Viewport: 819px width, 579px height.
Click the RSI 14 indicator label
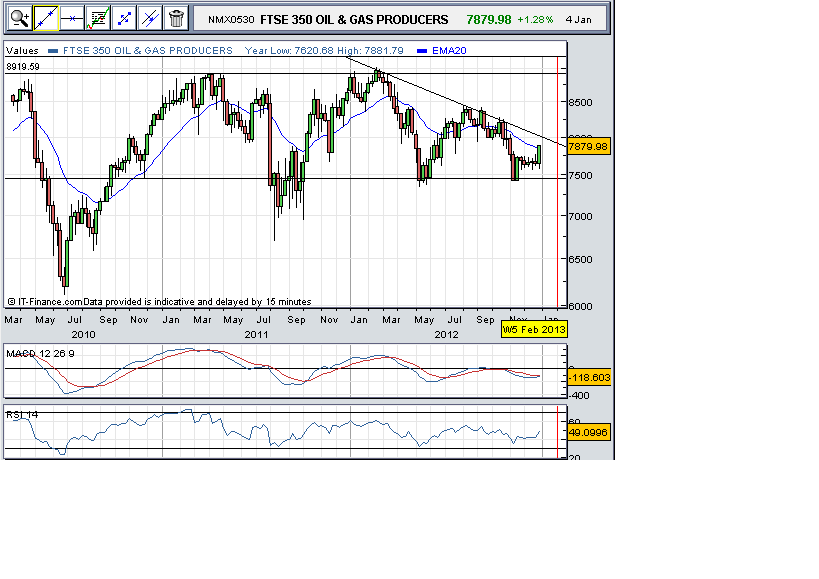pos(23,412)
